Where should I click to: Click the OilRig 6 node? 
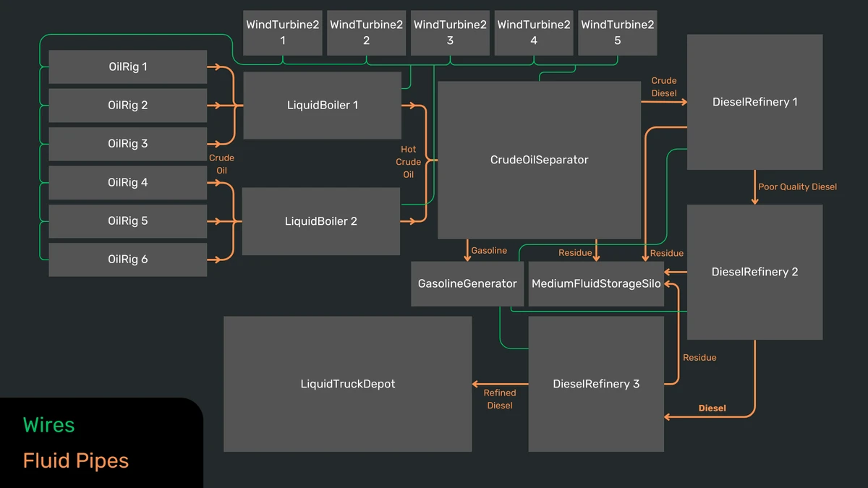(x=127, y=259)
